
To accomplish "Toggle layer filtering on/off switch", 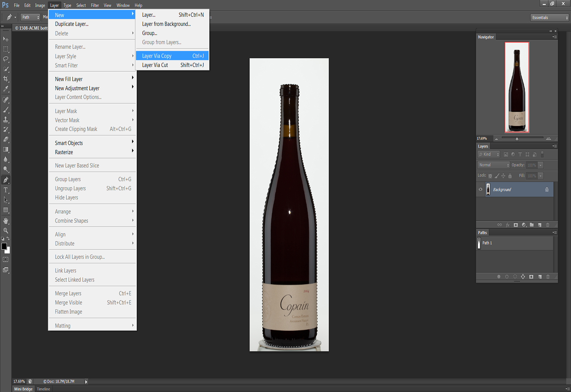I will tap(542, 154).
